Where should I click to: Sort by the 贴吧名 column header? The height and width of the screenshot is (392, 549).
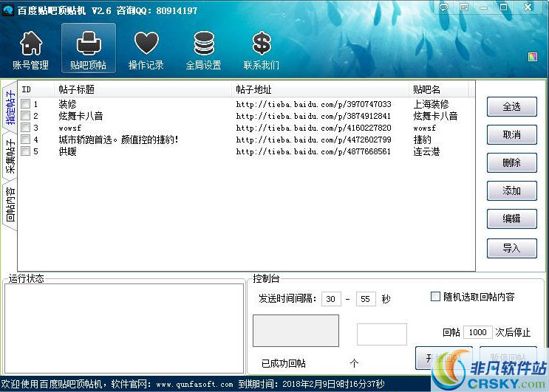coord(438,89)
